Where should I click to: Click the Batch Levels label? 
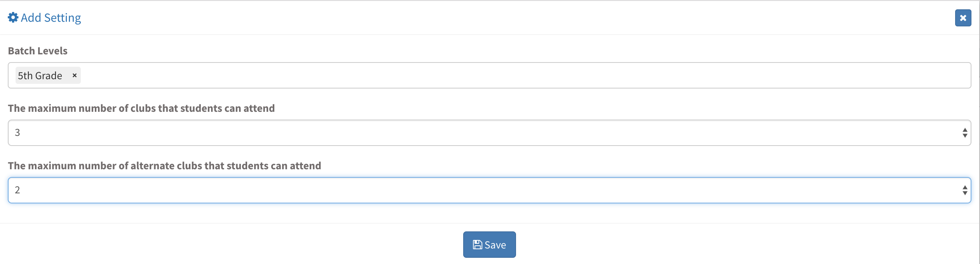point(38,51)
